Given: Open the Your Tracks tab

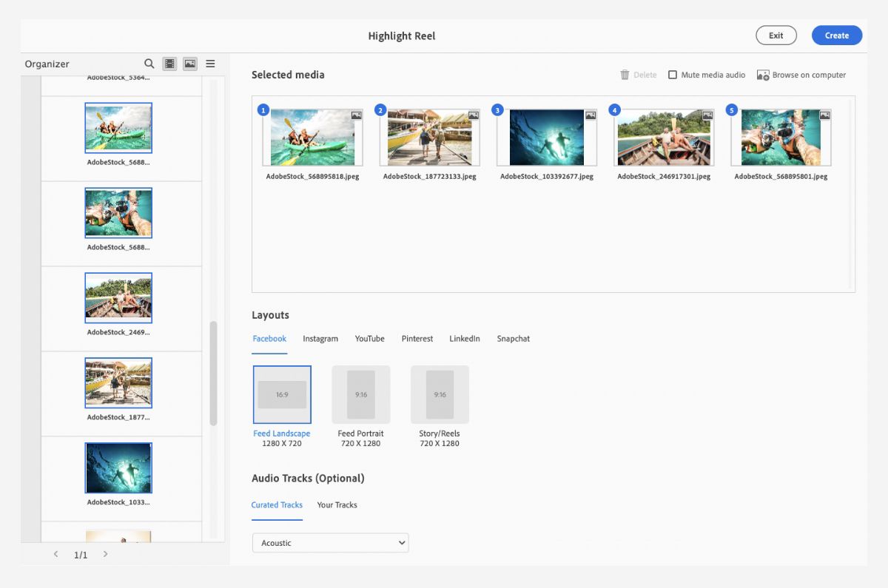Looking at the screenshot, I should (x=337, y=504).
